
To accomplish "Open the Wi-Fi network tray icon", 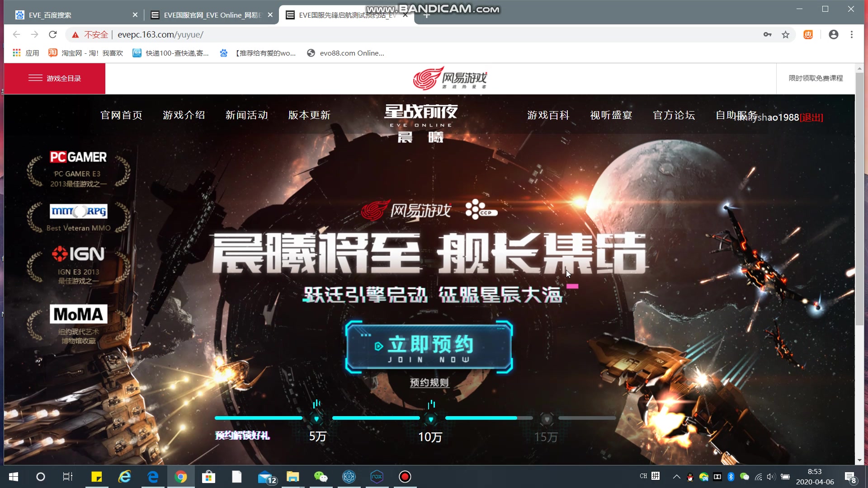I will pyautogui.click(x=758, y=477).
